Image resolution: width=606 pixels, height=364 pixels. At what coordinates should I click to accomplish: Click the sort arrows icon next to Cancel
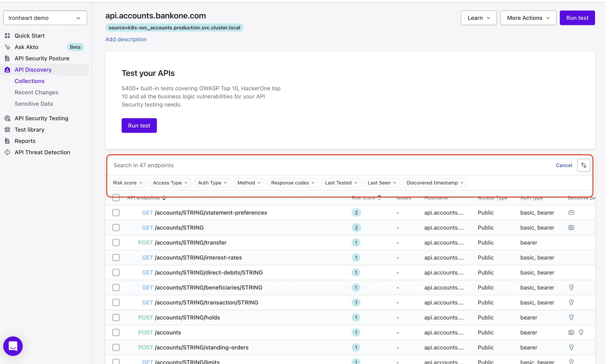[x=584, y=165]
